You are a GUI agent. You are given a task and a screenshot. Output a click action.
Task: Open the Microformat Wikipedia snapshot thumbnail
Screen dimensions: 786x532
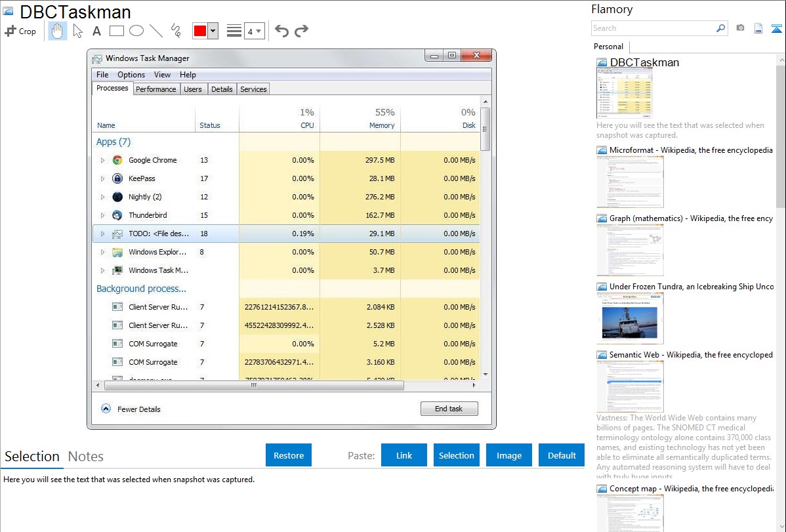[630, 182]
